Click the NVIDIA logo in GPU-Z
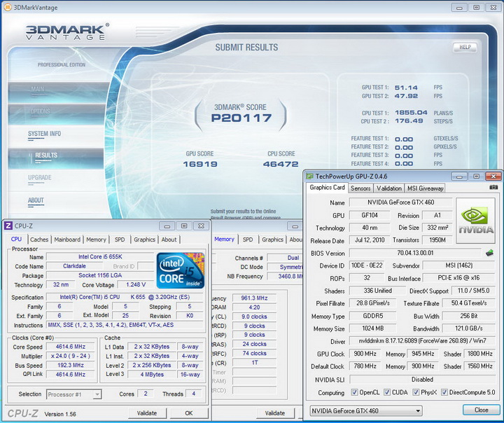Screen dimensions: 504x423 click(x=476, y=221)
